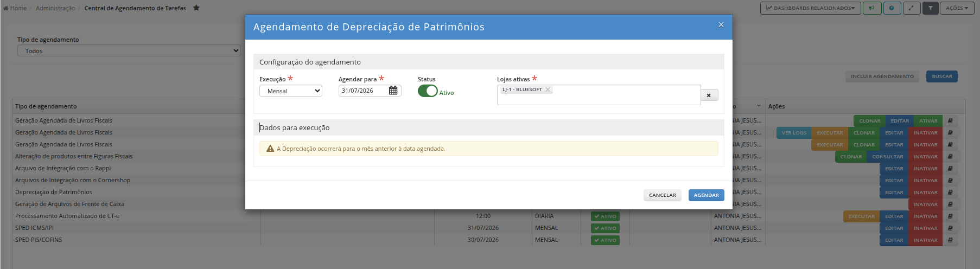Open the megaphone announcements button
This screenshot has height=269, width=980.
[872, 8]
